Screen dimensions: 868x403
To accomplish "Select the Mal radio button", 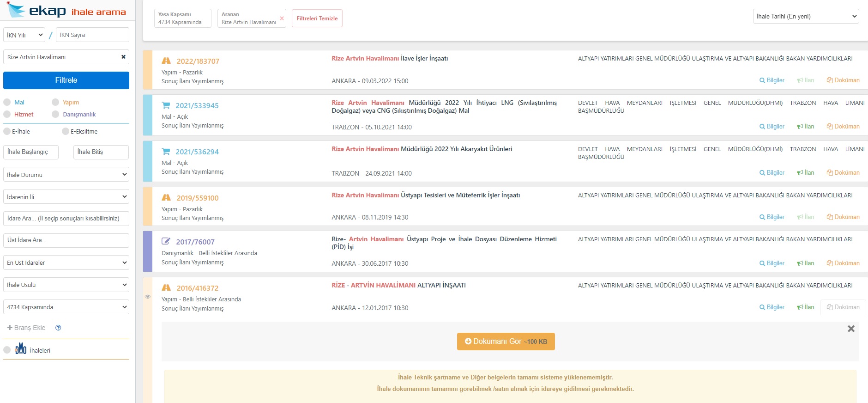I will pyautogui.click(x=7, y=102).
